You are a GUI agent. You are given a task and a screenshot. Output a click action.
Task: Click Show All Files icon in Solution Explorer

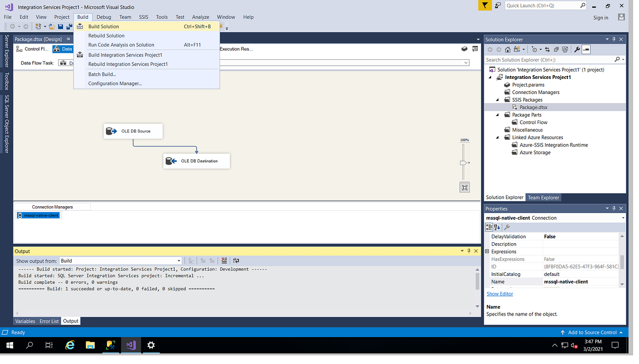tap(565, 49)
